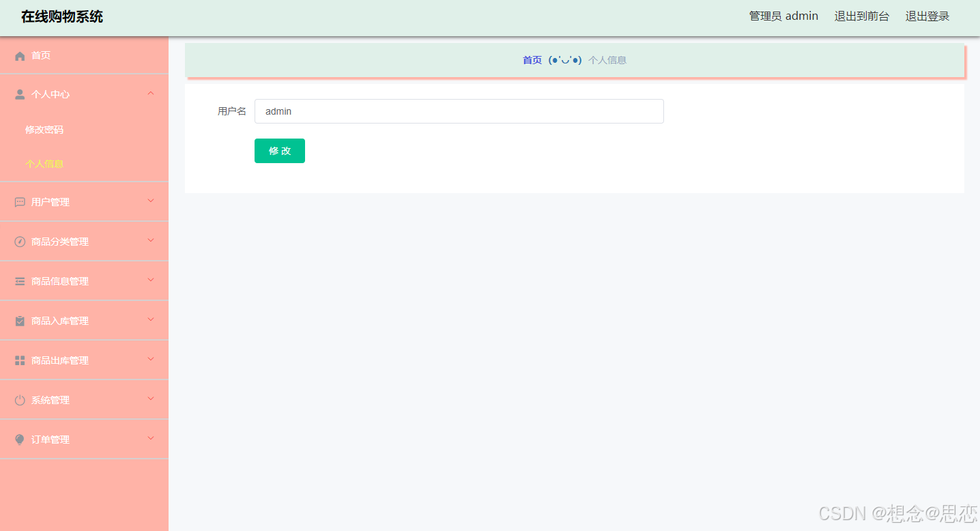Image resolution: width=980 pixels, height=531 pixels.
Task: Expand the 商品分类管理 chevron
Action: pos(151,240)
